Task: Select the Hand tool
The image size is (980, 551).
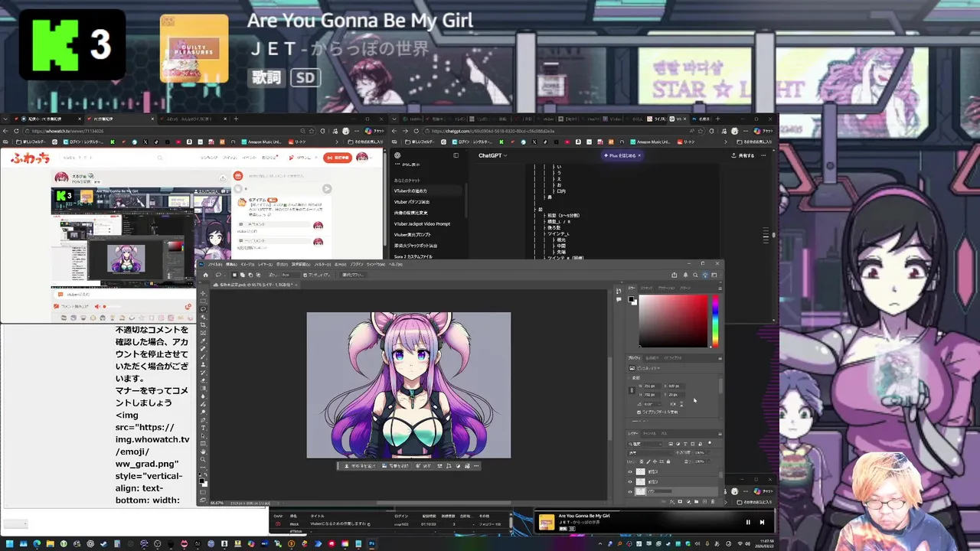Action: pyautogui.click(x=203, y=452)
